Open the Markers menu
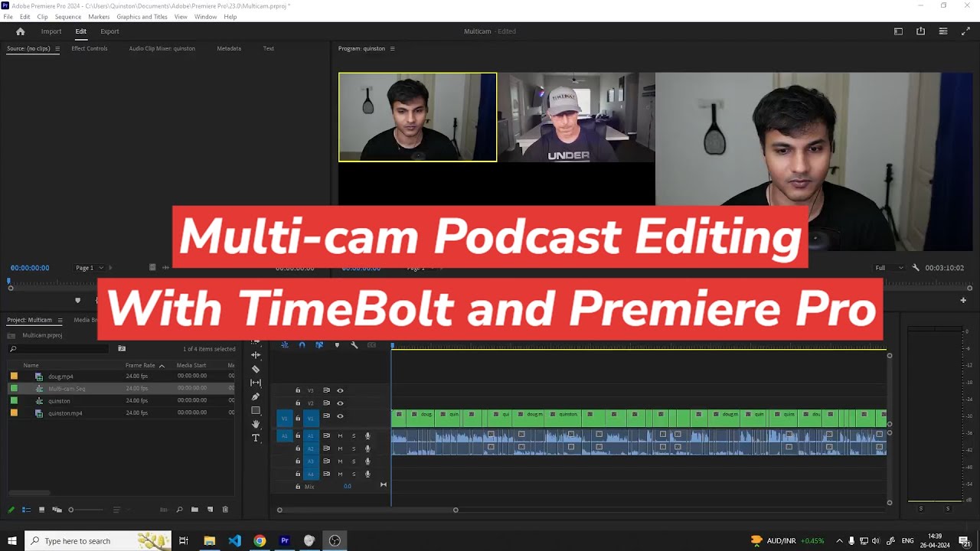 pos(99,17)
